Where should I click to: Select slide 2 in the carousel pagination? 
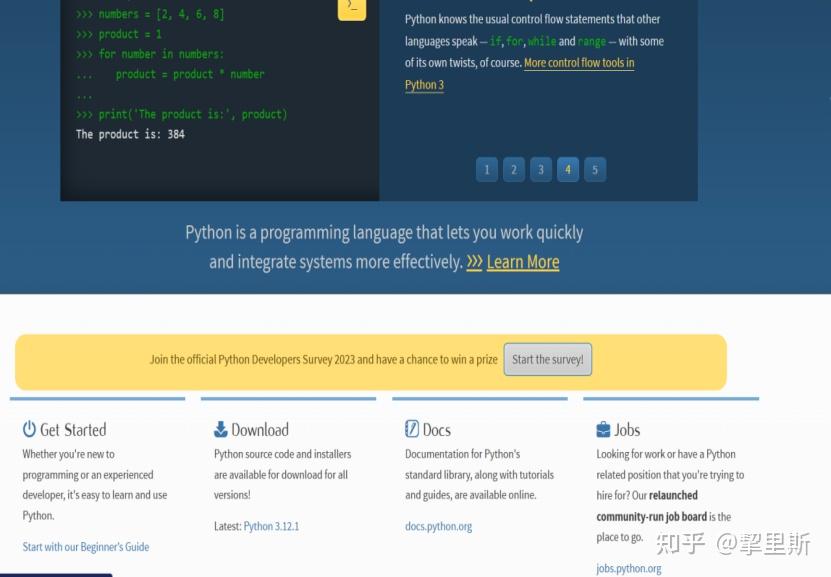tap(514, 169)
